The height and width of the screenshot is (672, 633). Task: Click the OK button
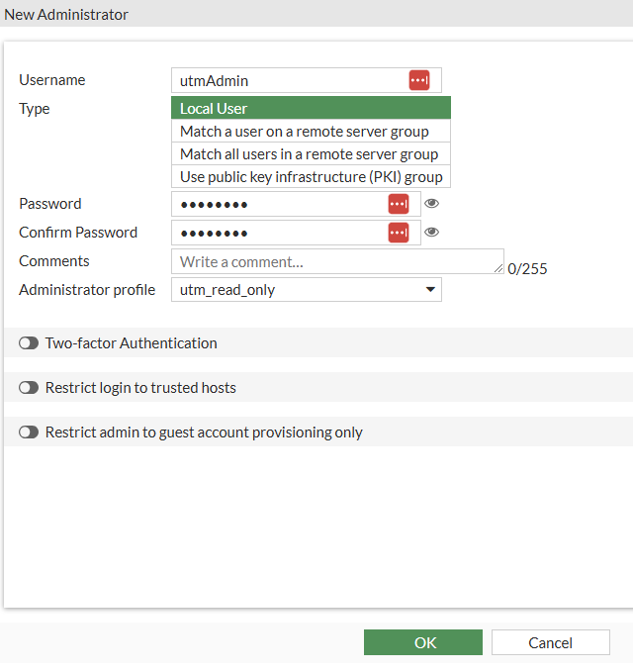point(423,642)
